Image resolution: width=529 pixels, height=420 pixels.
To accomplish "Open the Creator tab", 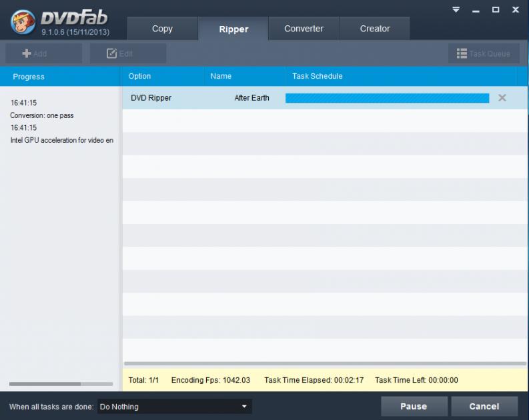I will [375, 29].
